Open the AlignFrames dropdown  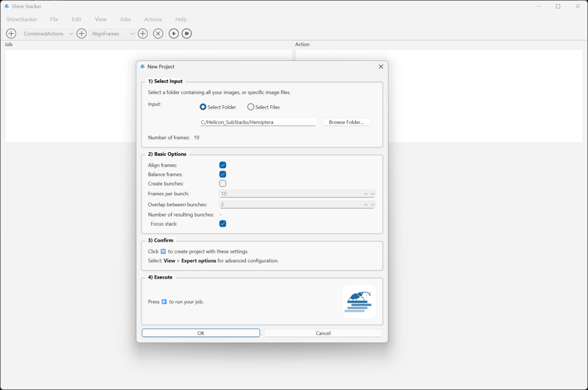point(113,34)
